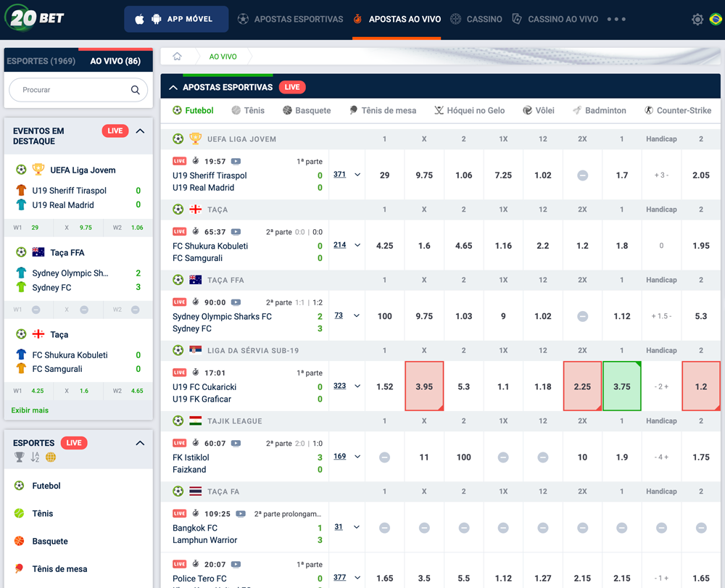This screenshot has height=588, width=725.
Task: Select Basquete in the sidebar list
Action: (x=50, y=542)
